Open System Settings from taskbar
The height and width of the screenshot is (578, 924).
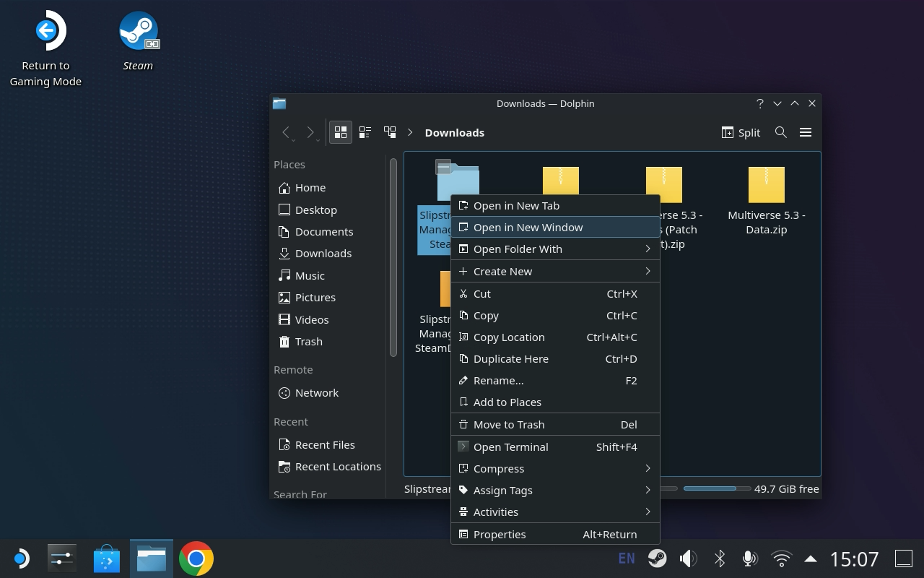pyautogui.click(x=62, y=558)
